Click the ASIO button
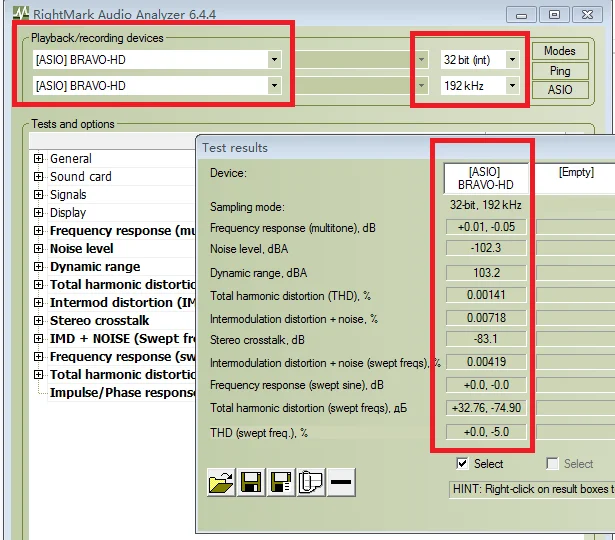615x540 pixels. pyautogui.click(x=559, y=90)
